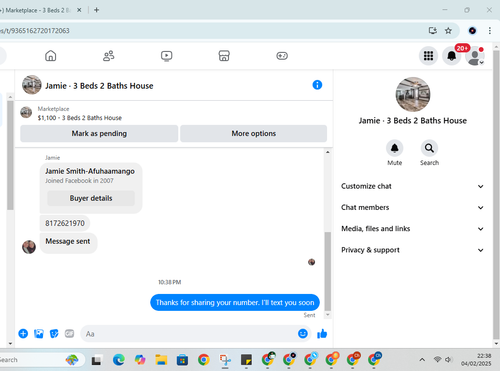Viewport: 500px width, 371px height.
Task: Open Microsoft Edge from taskbar
Action: point(118,360)
